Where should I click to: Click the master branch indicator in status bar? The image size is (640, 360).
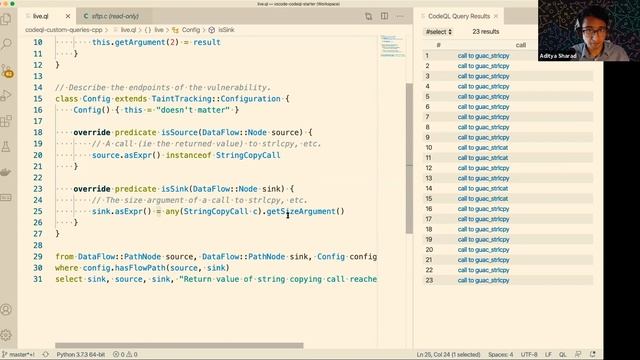tap(19, 354)
